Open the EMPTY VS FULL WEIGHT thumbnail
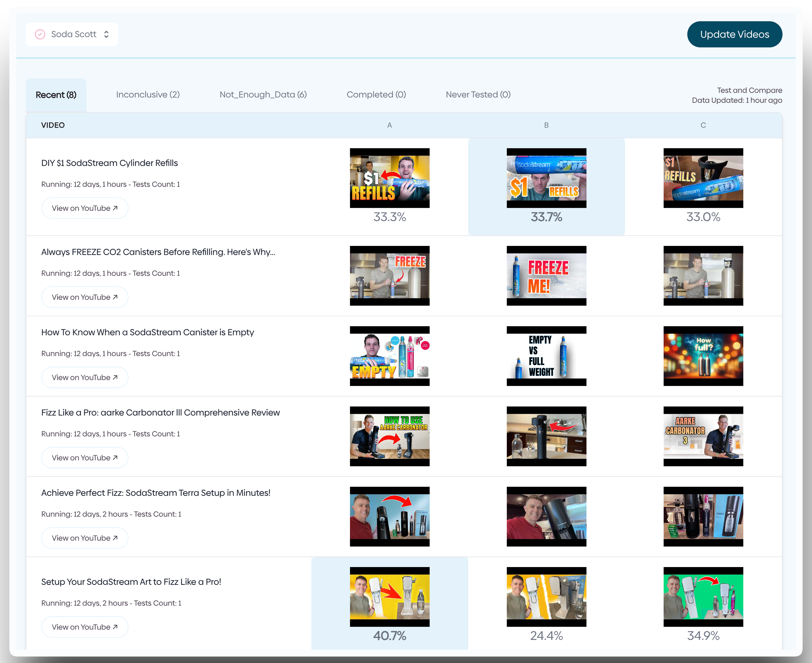The height and width of the screenshot is (663, 812). (x=546, y=356)
